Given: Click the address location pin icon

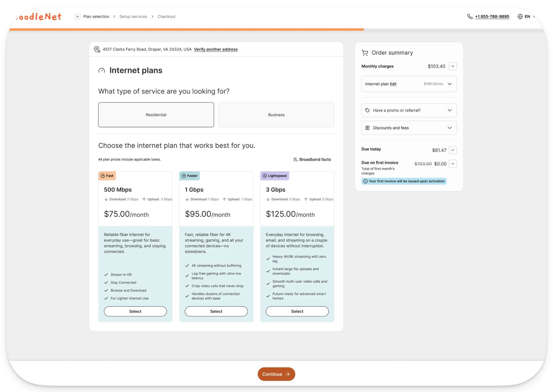Looking at the screenshot, I should 97,49.
